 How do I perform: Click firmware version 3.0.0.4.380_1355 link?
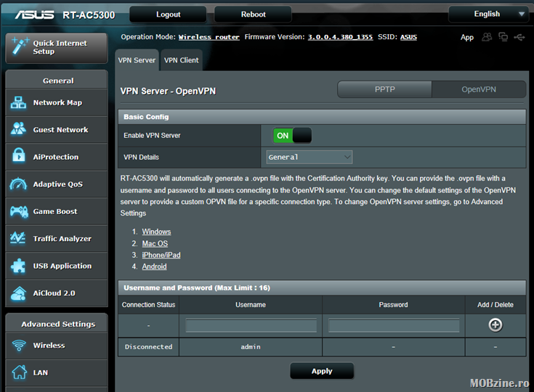[340, 37]
